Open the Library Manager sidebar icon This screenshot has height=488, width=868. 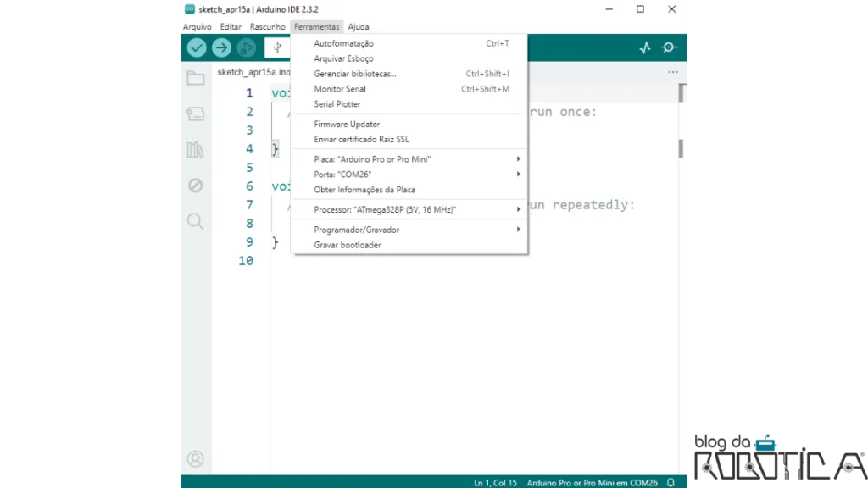point(196,149)
